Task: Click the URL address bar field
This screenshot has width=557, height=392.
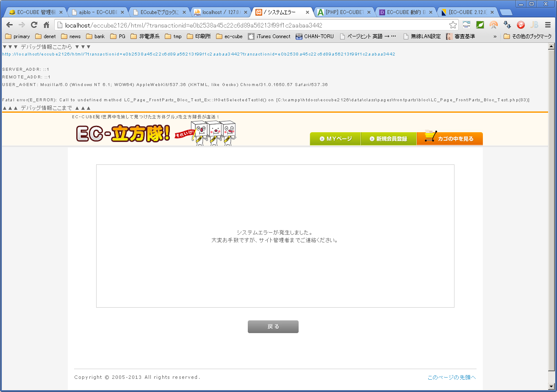Action: click(254, 25)
